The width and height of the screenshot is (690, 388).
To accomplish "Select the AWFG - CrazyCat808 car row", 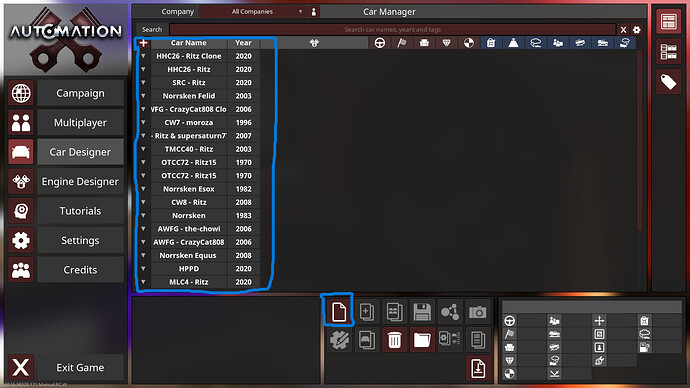I will pos(189,242).
